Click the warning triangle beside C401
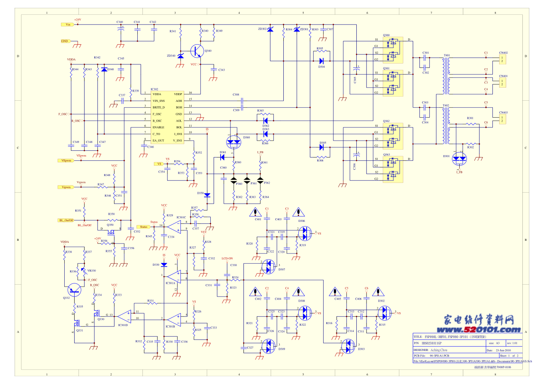Image resolution: width=554 pixels, height=392 pixels. pos(256,212)
